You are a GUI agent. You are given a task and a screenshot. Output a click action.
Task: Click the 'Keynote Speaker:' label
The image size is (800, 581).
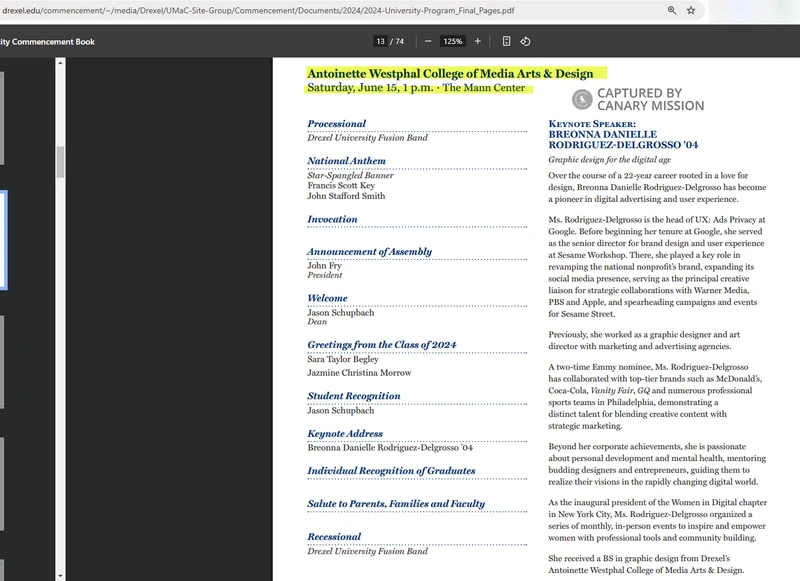pyautogui.click(x=592, y=124)
